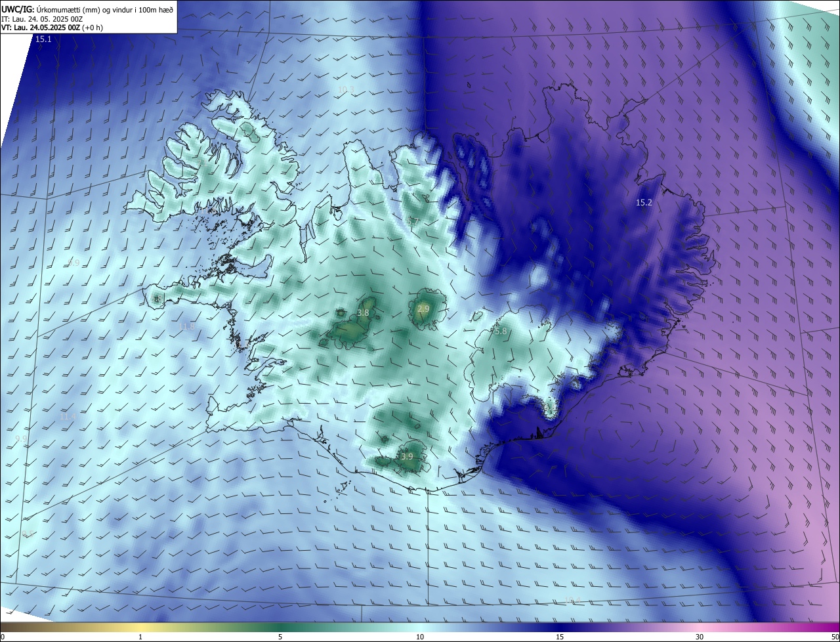Click the 3.9 value near the south coast
The height and width of the screenshot is (642, 840).
click(407, 456)
